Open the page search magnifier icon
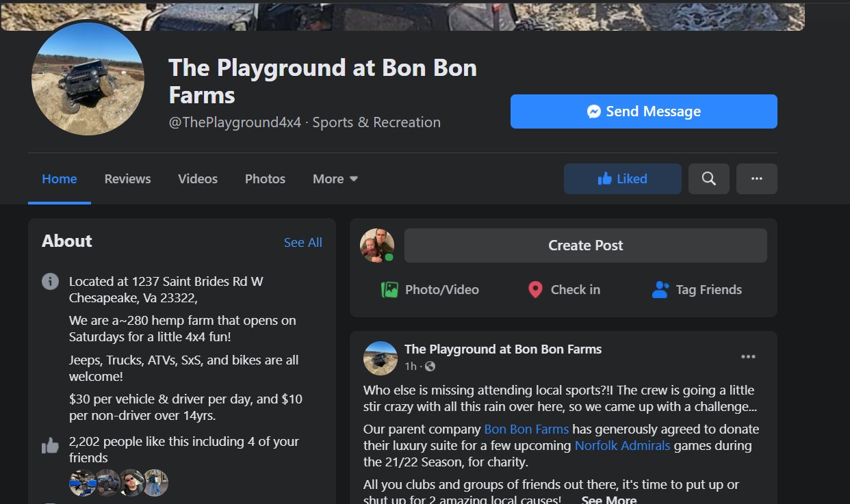 [709, 178]
